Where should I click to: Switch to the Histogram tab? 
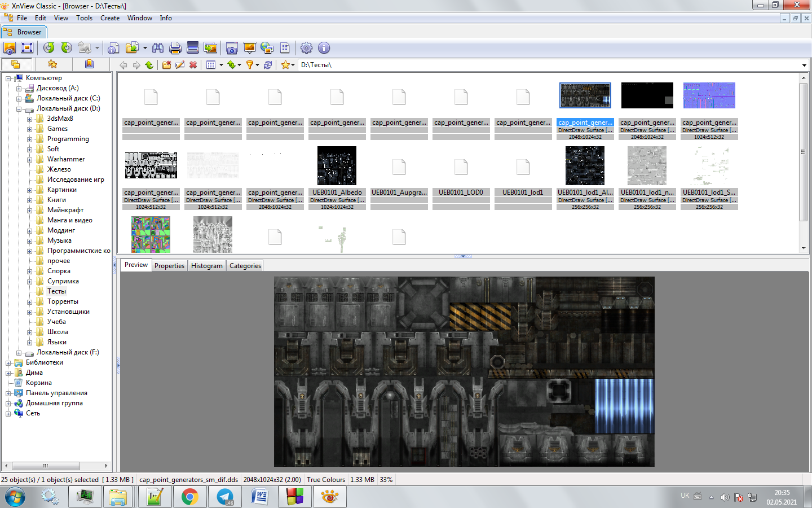coord(207,266)
